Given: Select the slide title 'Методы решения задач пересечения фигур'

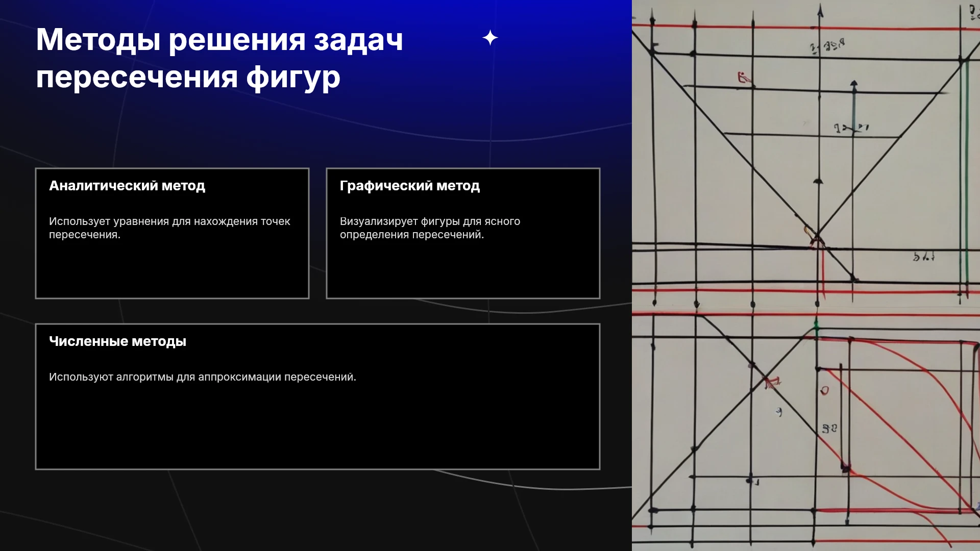Looking at the screenshot, I should [219, 58].
